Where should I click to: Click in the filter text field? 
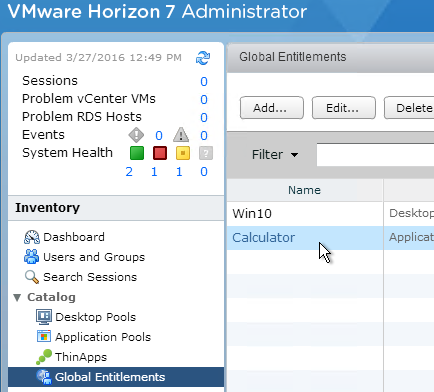(375, 155)
